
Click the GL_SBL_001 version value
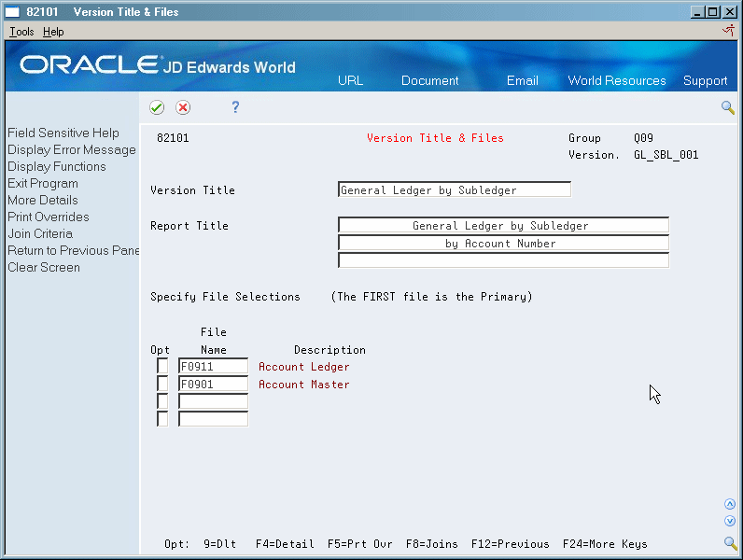666,155
